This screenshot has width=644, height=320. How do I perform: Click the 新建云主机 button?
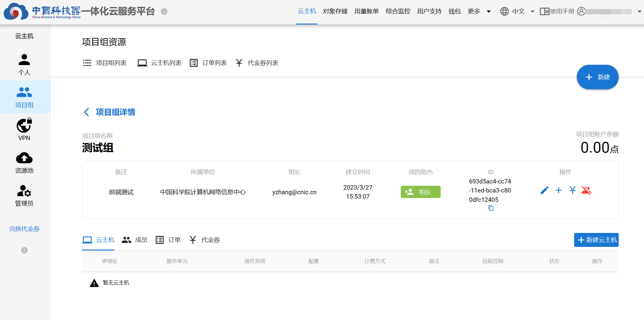point(596,240)
